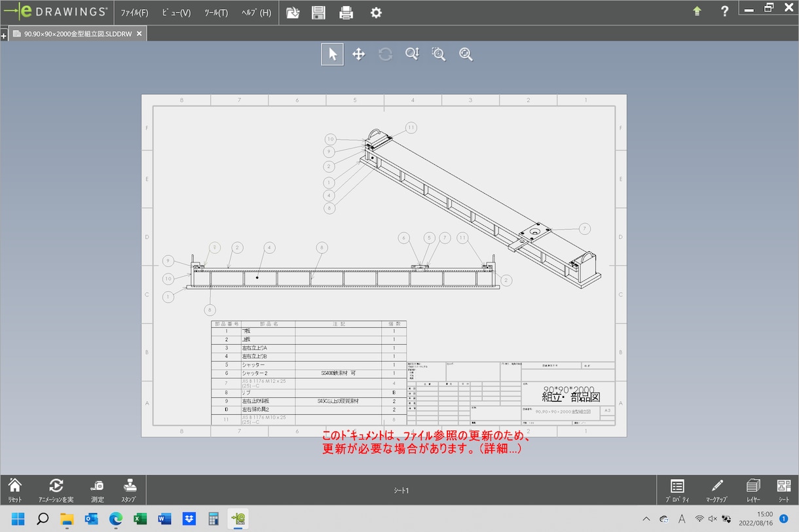Click the S45C以上の硬質素材 note cell
Viewport: 799px width, 532px height.
(x=338, y=400)
